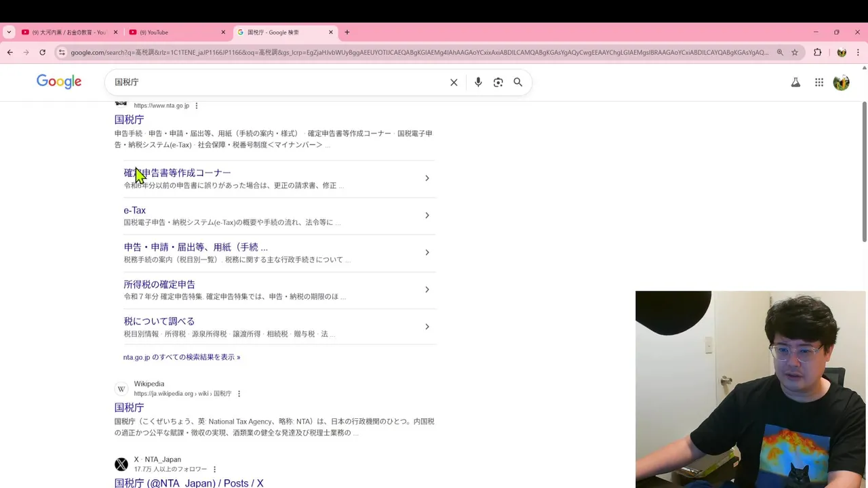Click the https://www.nta.go.jp URL text
Screen dimensions: 868x488
161,106
